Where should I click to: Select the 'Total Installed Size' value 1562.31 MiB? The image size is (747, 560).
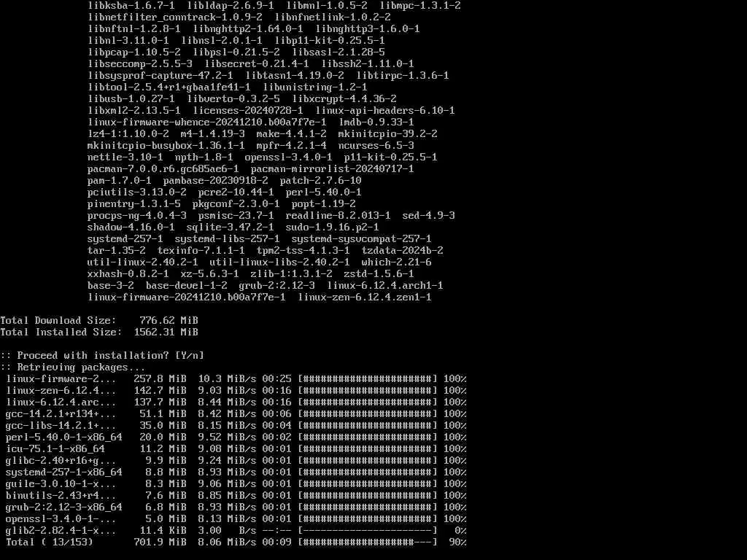[166, 332]
